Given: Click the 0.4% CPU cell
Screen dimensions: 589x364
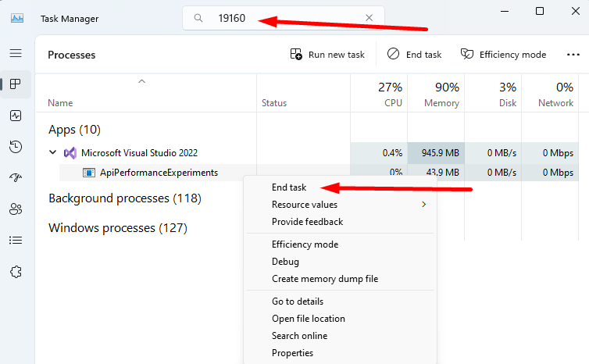Looking at the screenshot, I should tap(379, 153).
